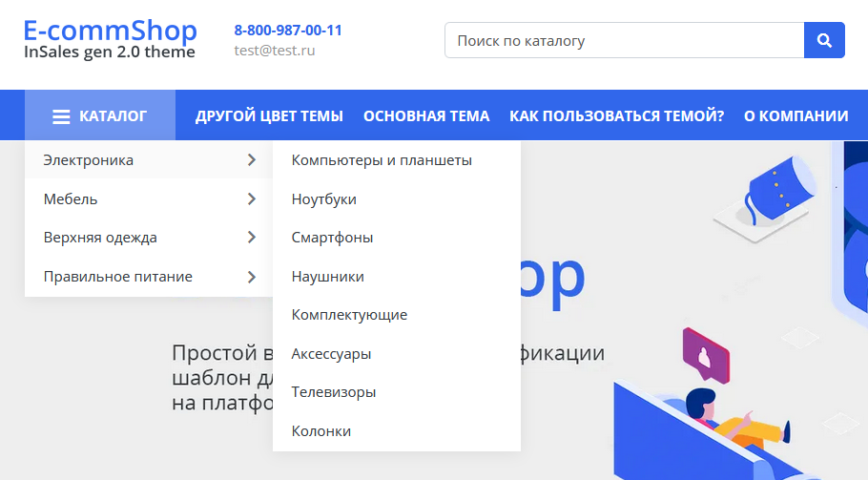
Task: Open the Телевизоры subcategory
Action: tap(333, 392)
